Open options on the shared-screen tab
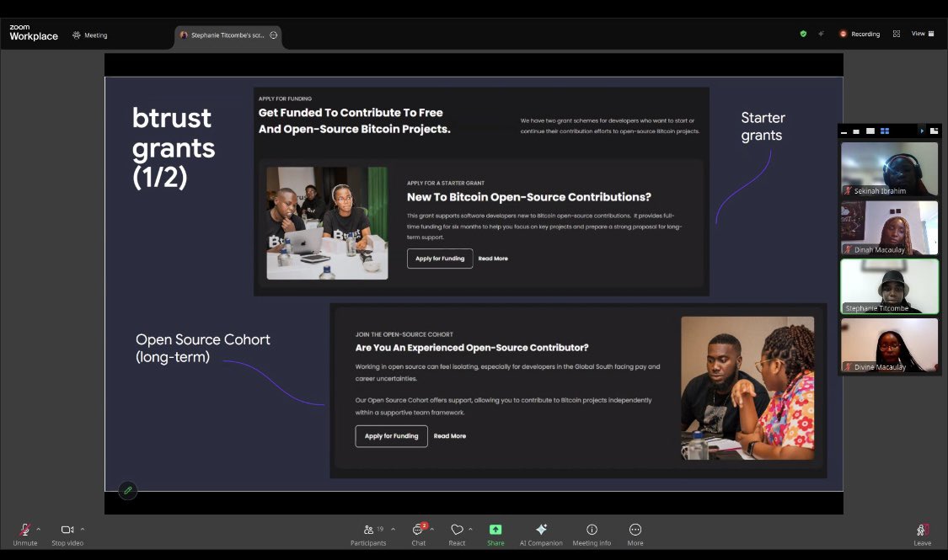The width and height of the screenshot is (948, 560). tap(273, 35)
